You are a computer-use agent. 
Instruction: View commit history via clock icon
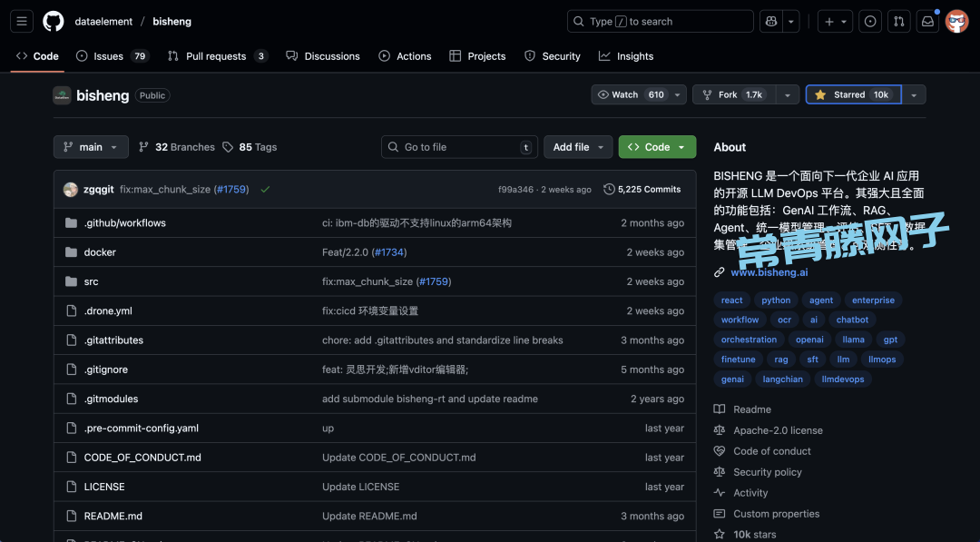tap(609, 189)
